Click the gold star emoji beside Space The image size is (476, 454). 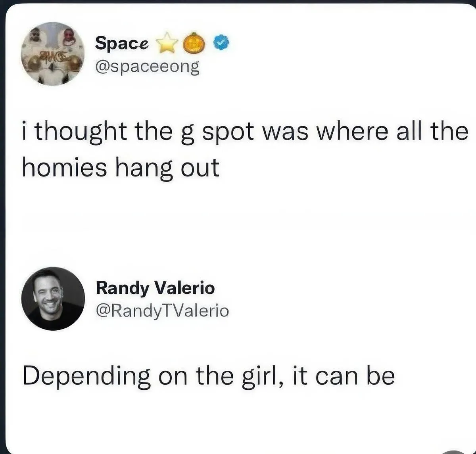[167, 43]
